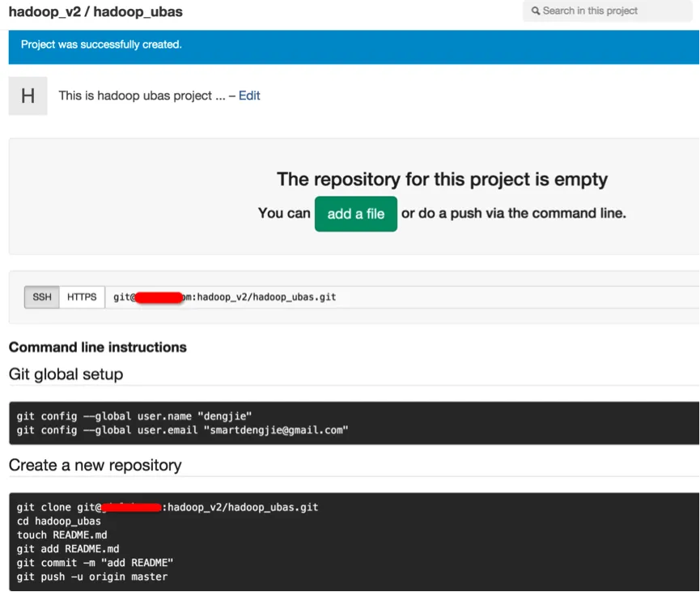Viewport: 700px width, 592px height.
Task: Click the 'Git global setup' heading
Action: click(66, 374)
